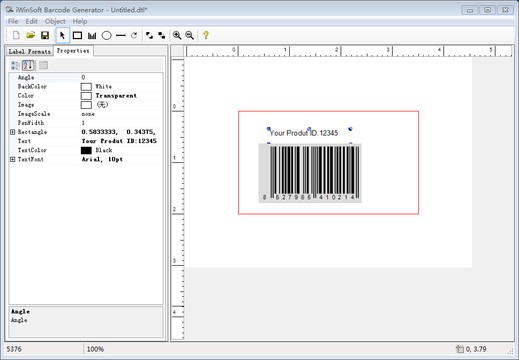Choose the line drawing tool
This screenshot has width=519, height=360.
121,35
